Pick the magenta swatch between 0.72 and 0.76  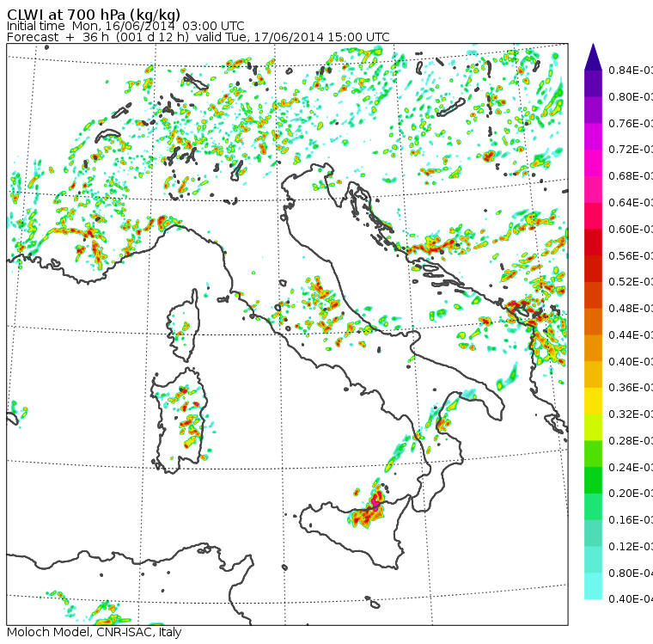tap(593, 137)
